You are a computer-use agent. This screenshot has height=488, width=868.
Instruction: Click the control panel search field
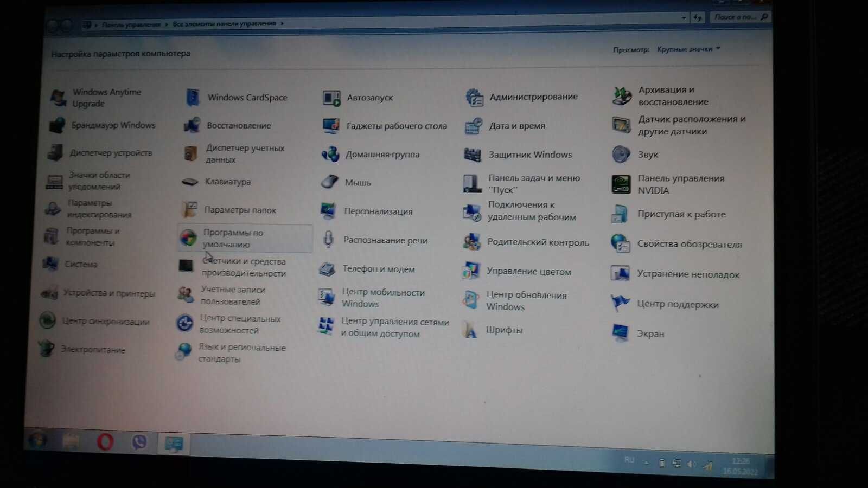tap(740, 17)
